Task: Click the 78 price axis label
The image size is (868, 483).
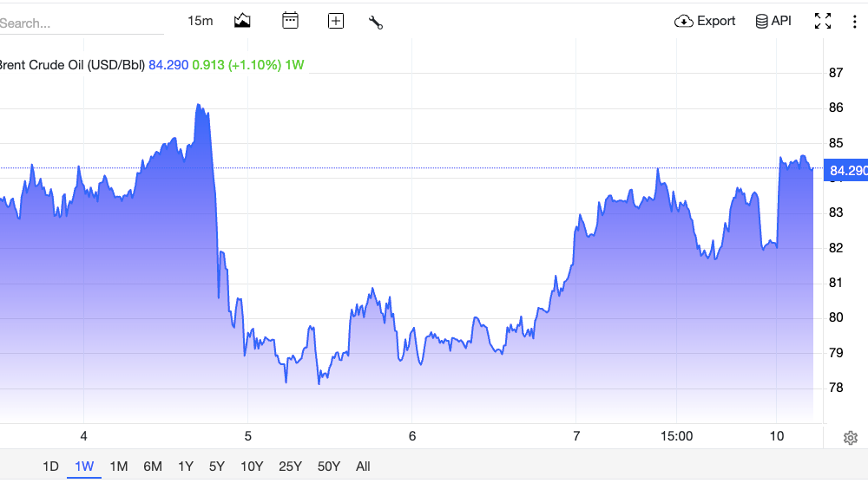Action: [836, 388]
